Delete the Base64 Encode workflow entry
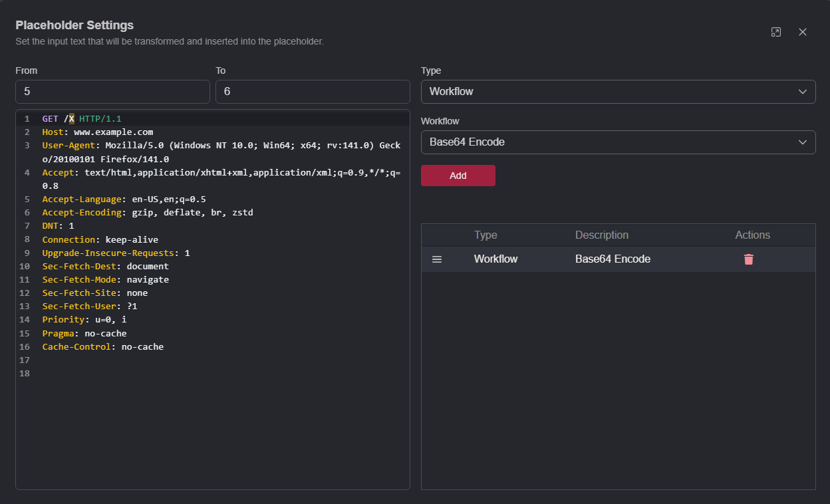This screenshot has width=830, height=504. 749,259
